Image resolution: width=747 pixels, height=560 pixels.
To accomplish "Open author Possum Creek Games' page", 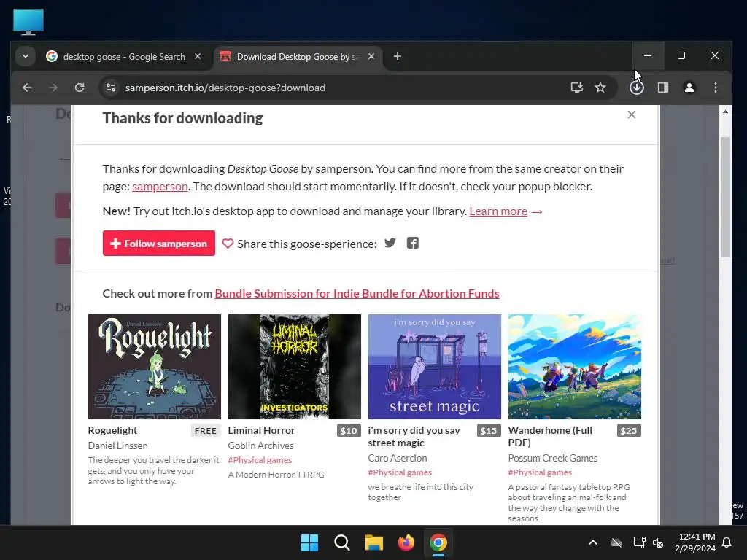I will 553,458.
